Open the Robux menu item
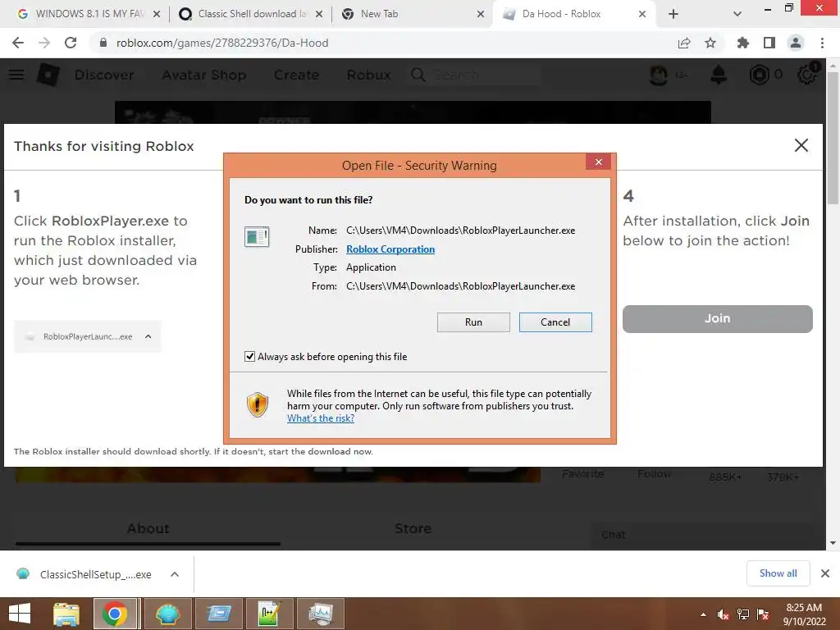 point(368,75)
